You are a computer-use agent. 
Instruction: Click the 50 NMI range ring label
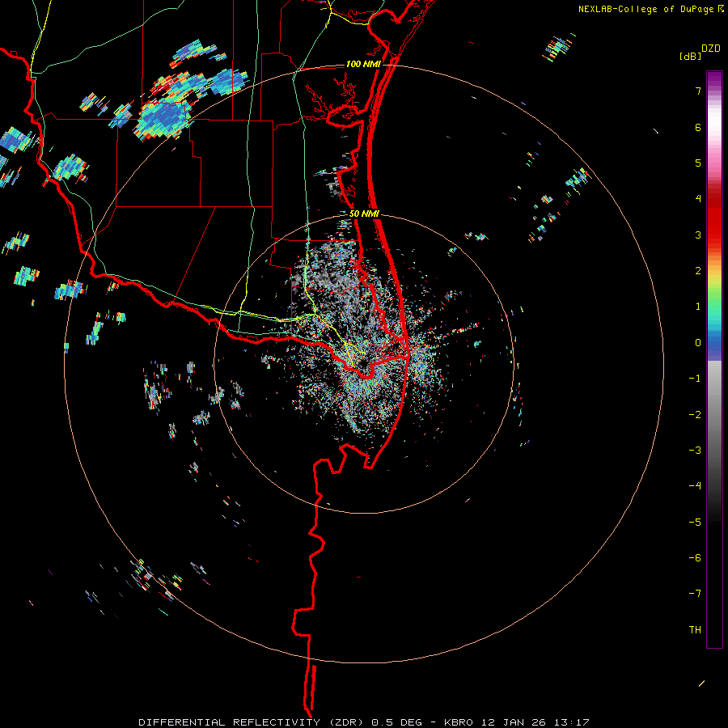[x=364, y=214]
